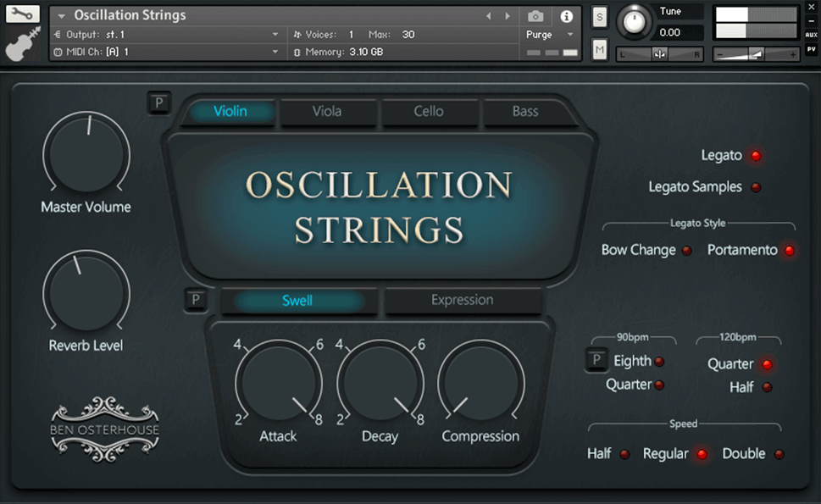The image size is (821, 504).
Task: Click the AUX button in header
Action: (x=812, y=35)
